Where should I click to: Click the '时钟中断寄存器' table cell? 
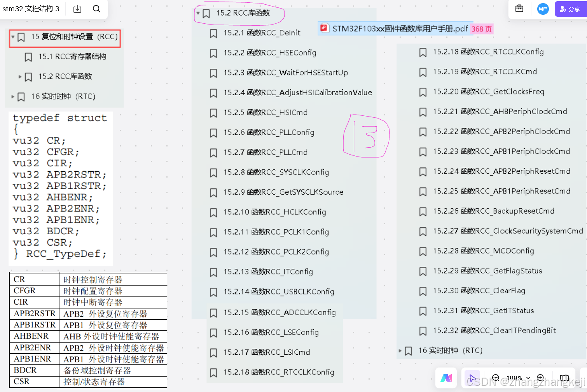pos(113,302)
